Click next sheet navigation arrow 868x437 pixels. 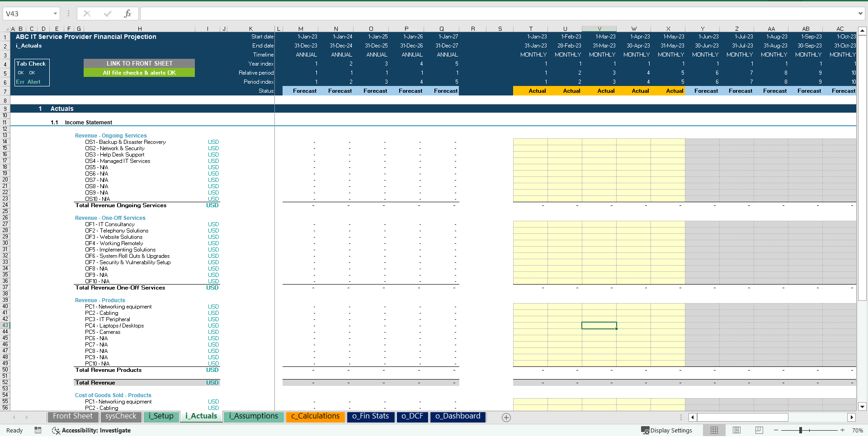coord(26,417)
